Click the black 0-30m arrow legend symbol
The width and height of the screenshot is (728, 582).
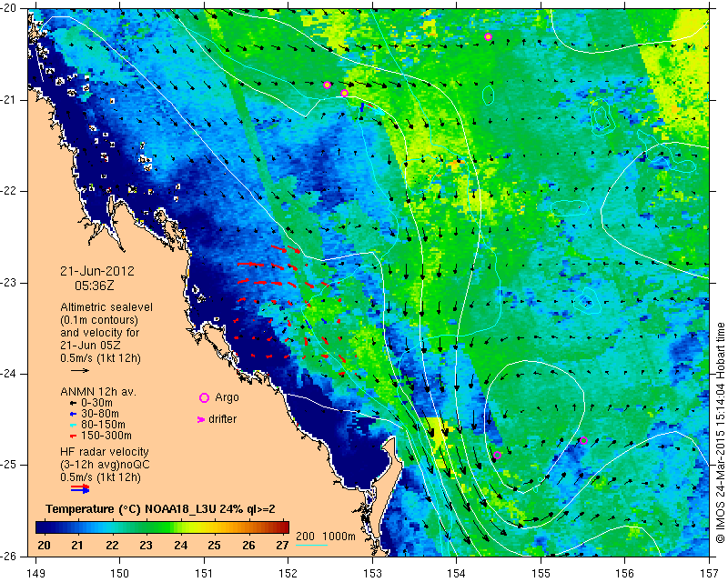tap(73, 403)
